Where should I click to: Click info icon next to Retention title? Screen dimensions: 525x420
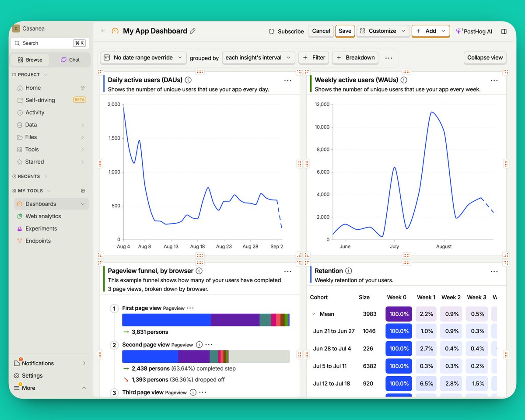[x=349, y=271]
